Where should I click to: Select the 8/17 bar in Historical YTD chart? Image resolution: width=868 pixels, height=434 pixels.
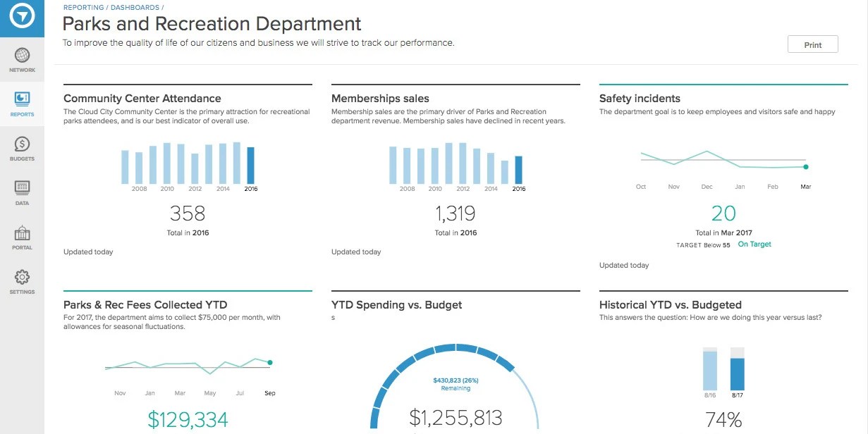(x=739, y=368)
